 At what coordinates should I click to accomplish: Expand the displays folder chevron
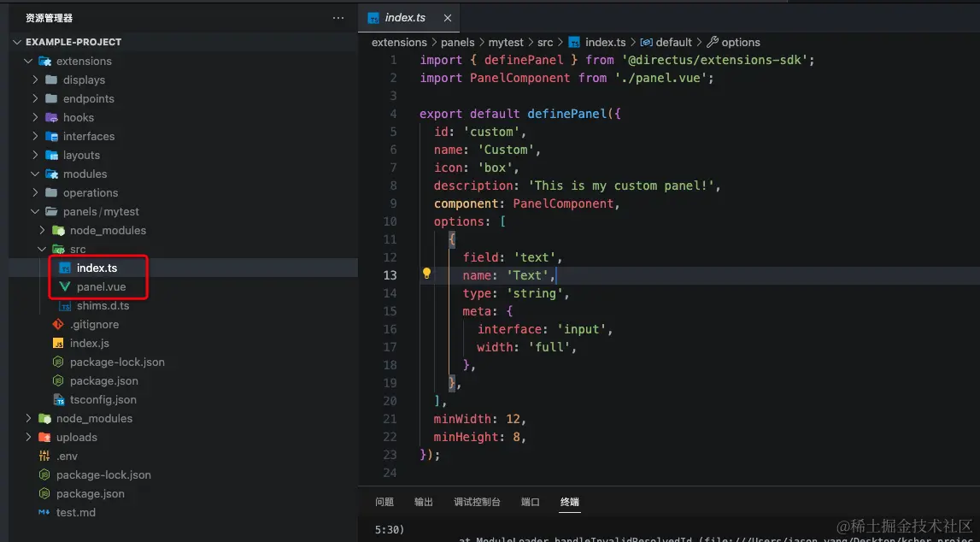[35, 80]
